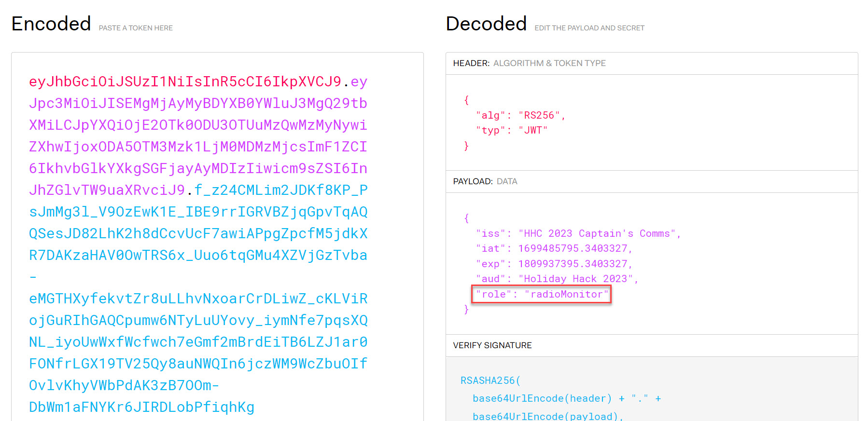Click the "iss" HHC 2023 Captain's Comms line

[x=578, y=233]
